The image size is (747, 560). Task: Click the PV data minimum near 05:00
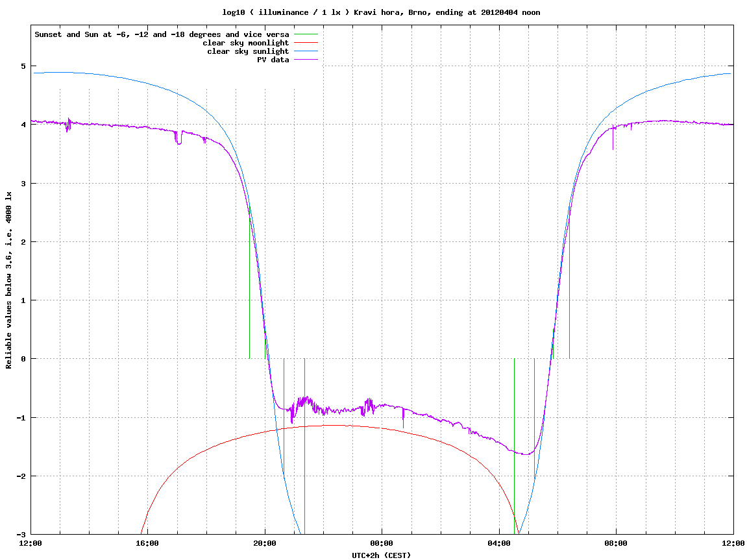tap(526, 454)
